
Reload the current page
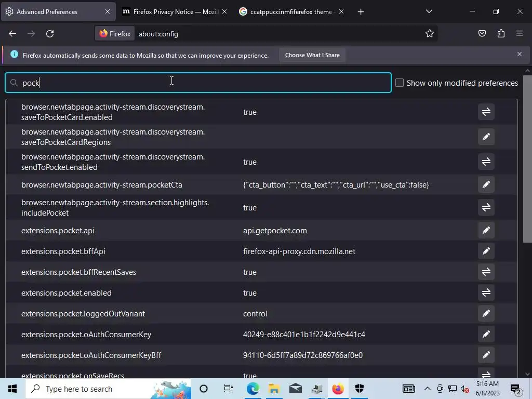click(50, 34)
